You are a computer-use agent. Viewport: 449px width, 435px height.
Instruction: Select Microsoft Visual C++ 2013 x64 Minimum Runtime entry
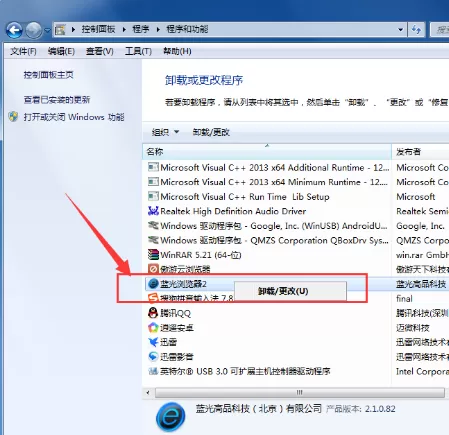274,182
